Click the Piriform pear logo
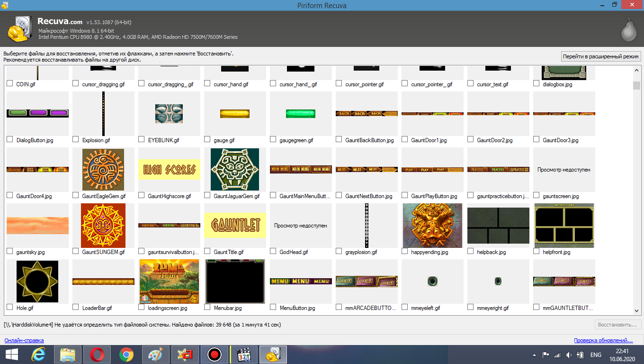 tap(629, 29)
